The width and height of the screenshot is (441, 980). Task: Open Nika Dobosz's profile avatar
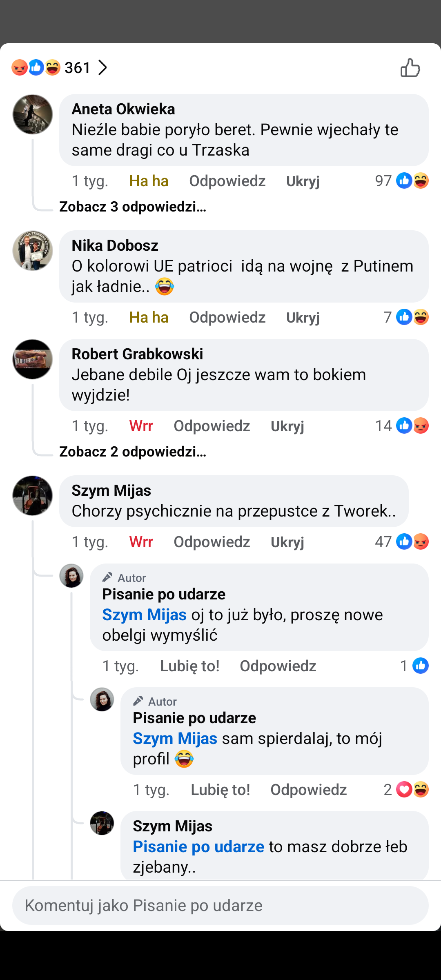coord(33,251)
